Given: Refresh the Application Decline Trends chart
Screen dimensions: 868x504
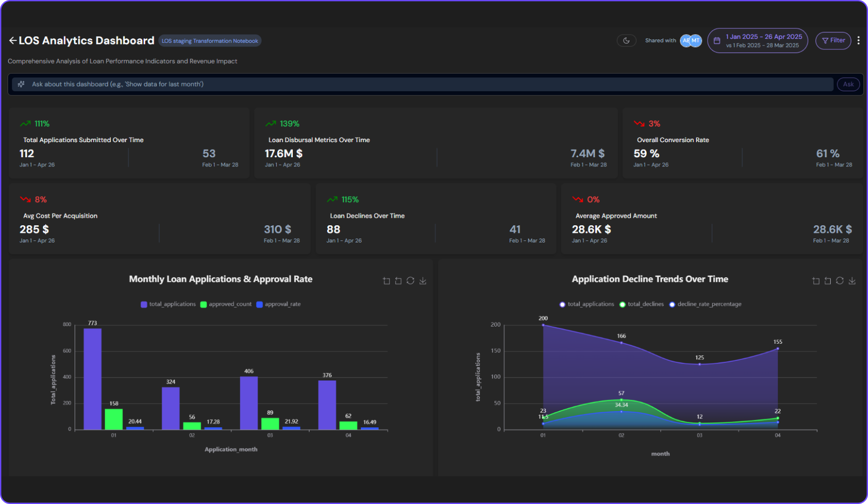Looking at the screenshot, I should pos(840,281).
